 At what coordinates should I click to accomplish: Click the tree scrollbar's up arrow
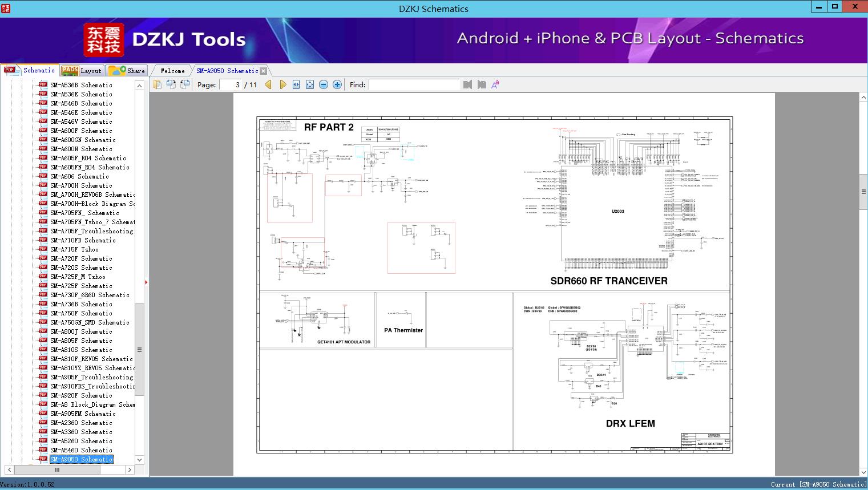point(139,86)
